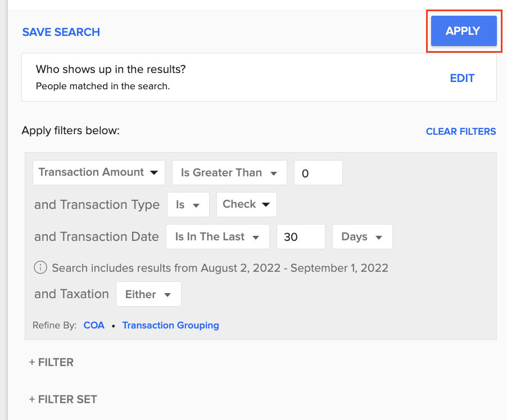The image size is (507, 420).
Task: Open the Transaction Type 'Is' dropdown
Action: click(x=188, y=204)
